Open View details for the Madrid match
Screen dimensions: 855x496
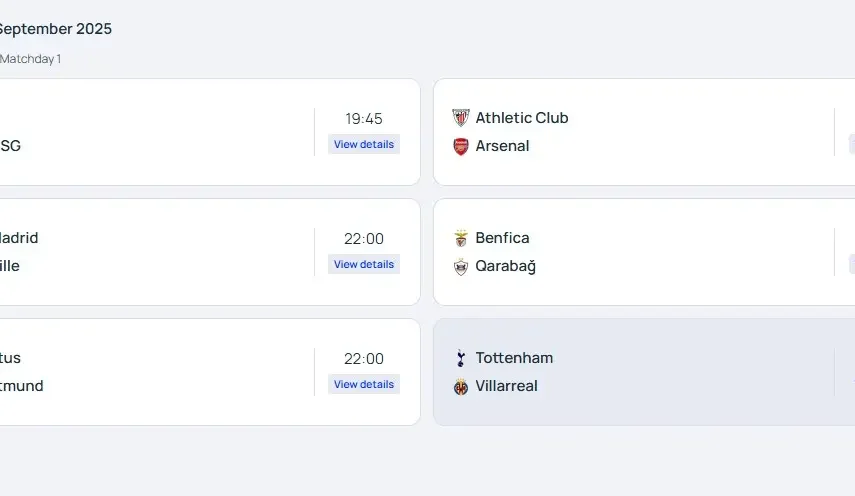coord(364,264)
